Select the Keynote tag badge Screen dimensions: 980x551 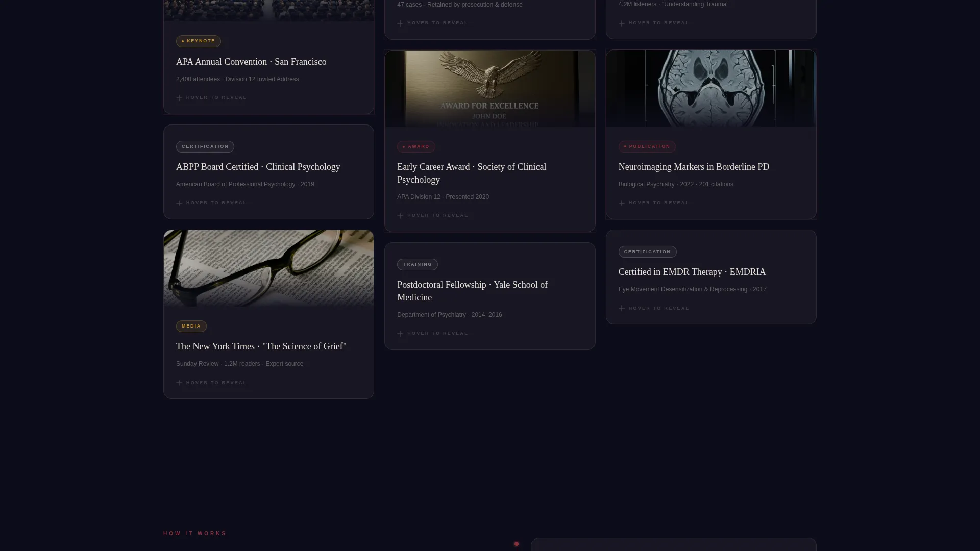(199, 41)
